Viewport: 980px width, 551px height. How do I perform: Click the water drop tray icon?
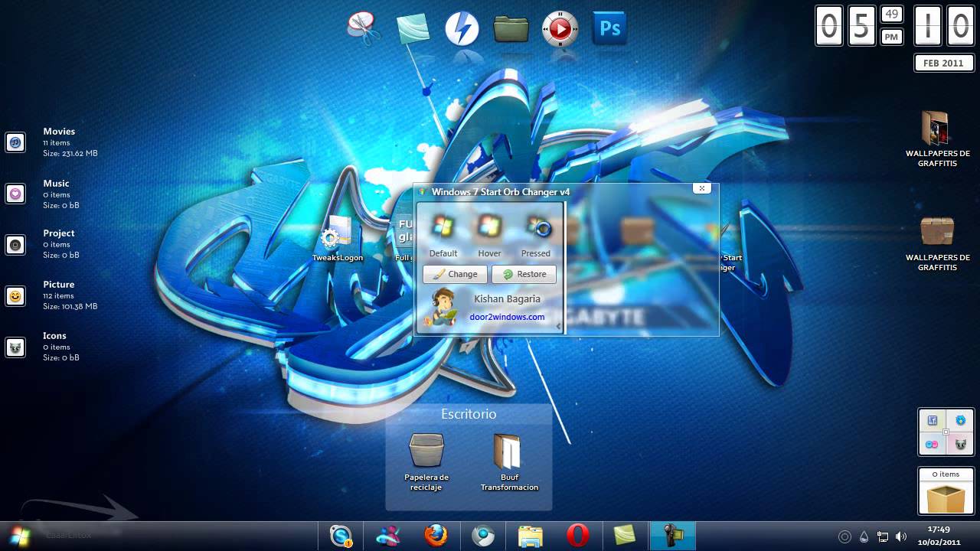click(864, 537)
